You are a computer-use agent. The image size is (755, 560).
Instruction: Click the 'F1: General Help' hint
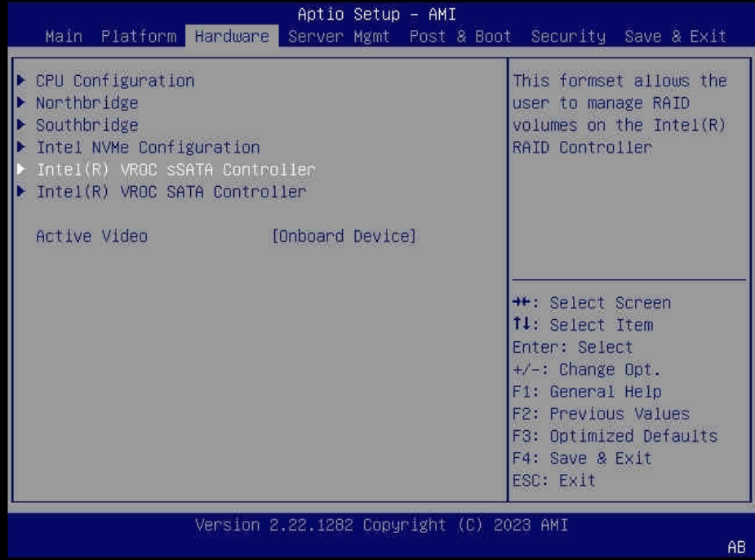tap(587, 392)
